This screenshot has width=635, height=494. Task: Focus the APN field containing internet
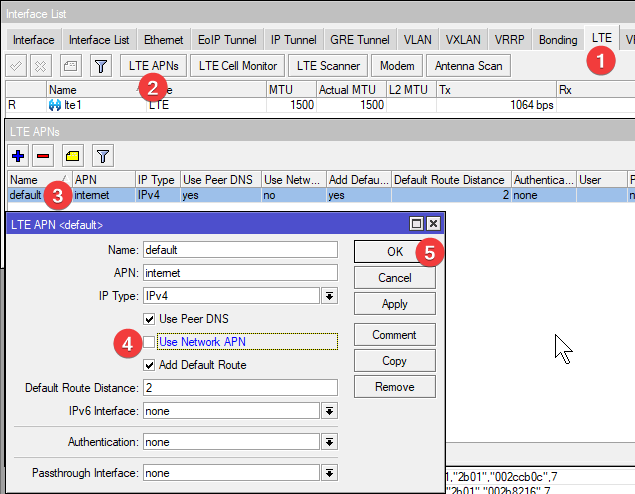coord(240,273)
